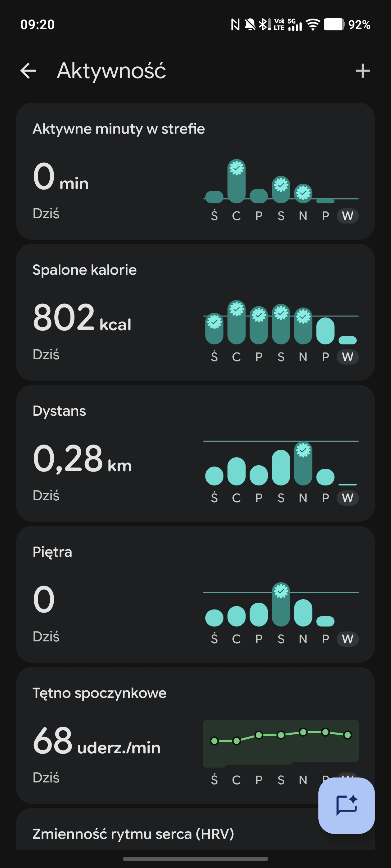Tap the NFC status icon
Viewport: 391px width, 868px height.
click(x=235, y=24)
